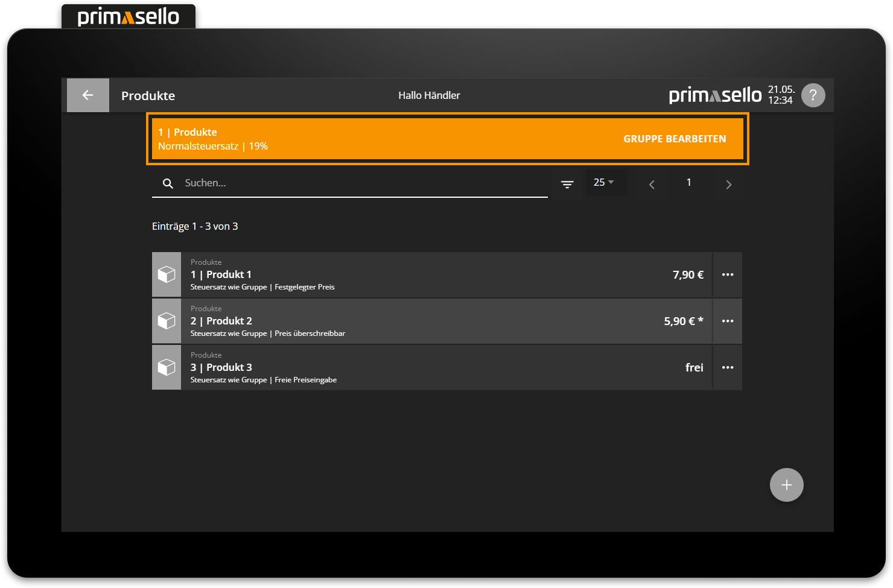Open three-dot menu for Produkt 2
The image size is (893, 588).
click(x=728, y=321)
